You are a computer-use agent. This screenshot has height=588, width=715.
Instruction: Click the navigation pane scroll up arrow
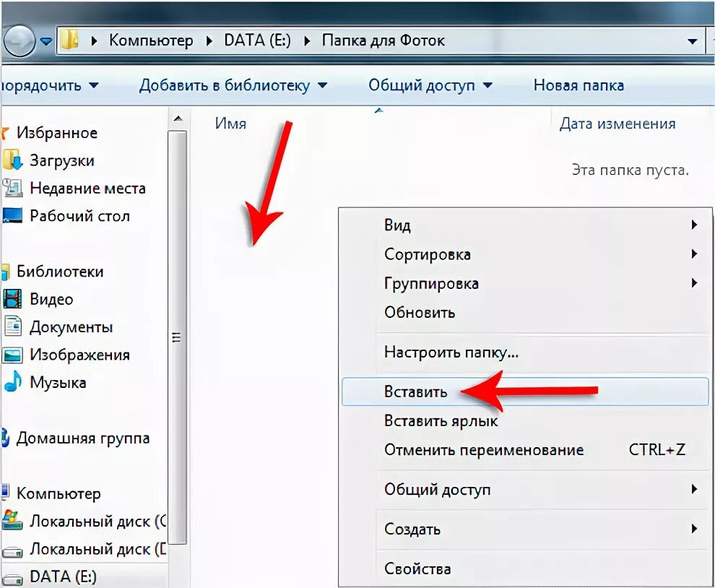pos(178,118)
